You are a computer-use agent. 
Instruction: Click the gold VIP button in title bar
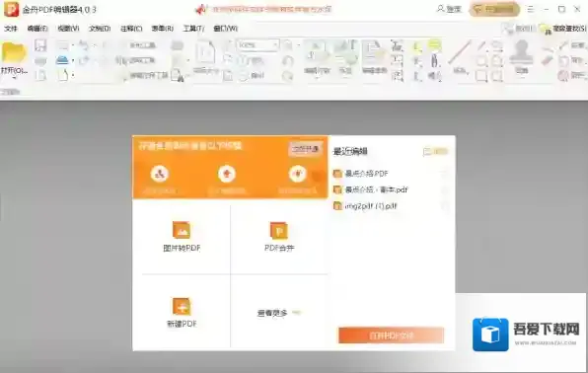point(494,9)
